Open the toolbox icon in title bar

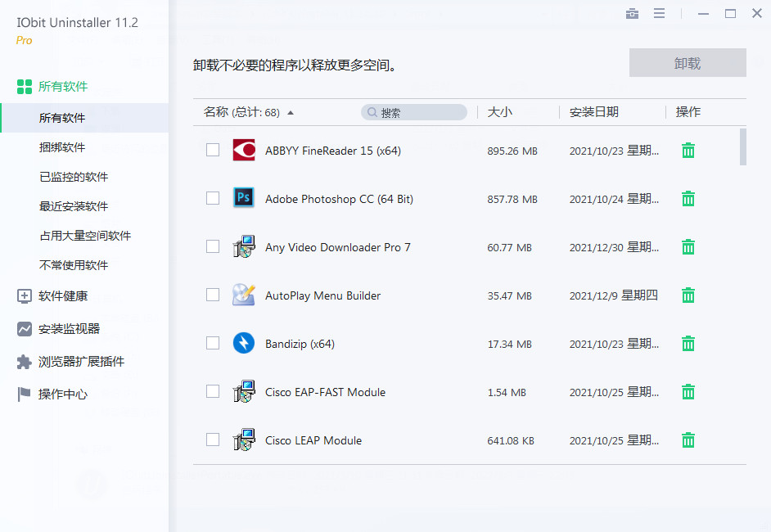tap(632, 14)
